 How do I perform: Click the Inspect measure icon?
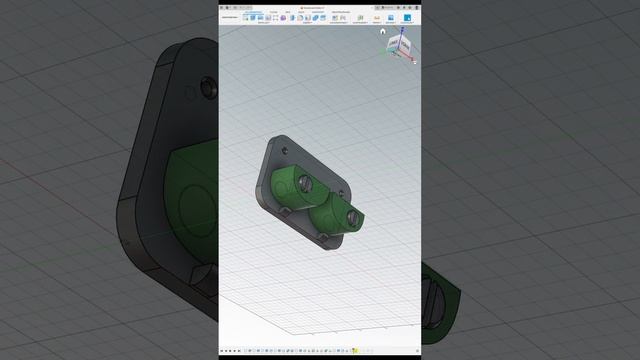click(377, 18)
